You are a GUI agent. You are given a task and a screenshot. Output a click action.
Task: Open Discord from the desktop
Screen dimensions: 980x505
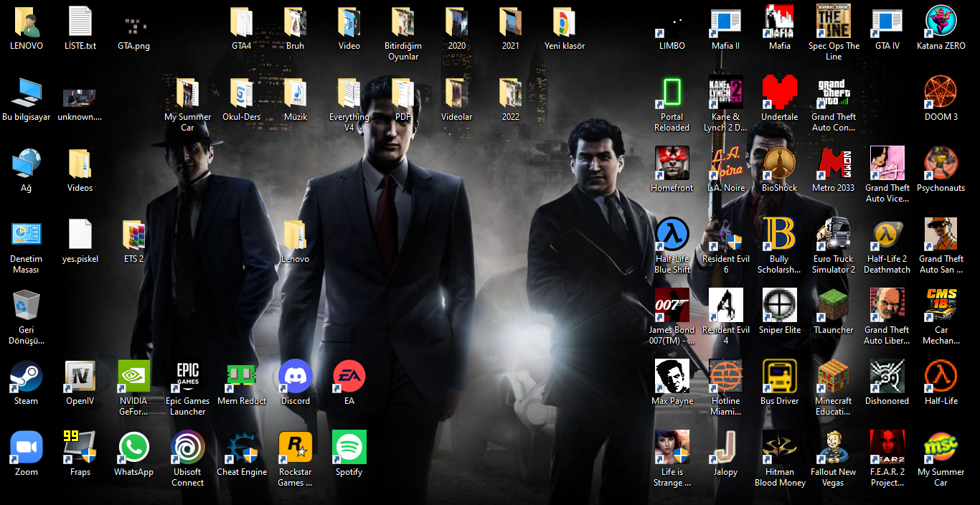[x=296, y=377]
